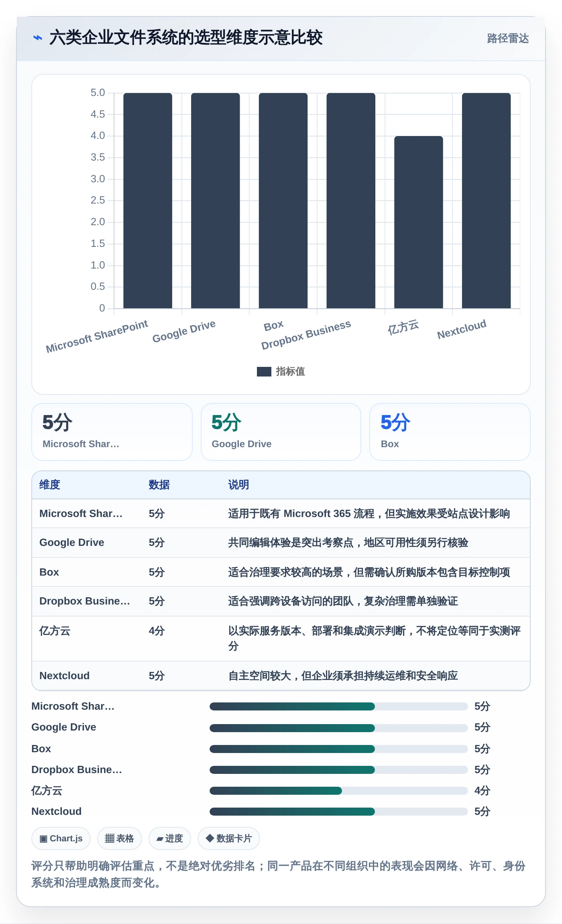562x924 pixels.
Task: Click the Chart.js tag chip
Action: coord(61,839)
